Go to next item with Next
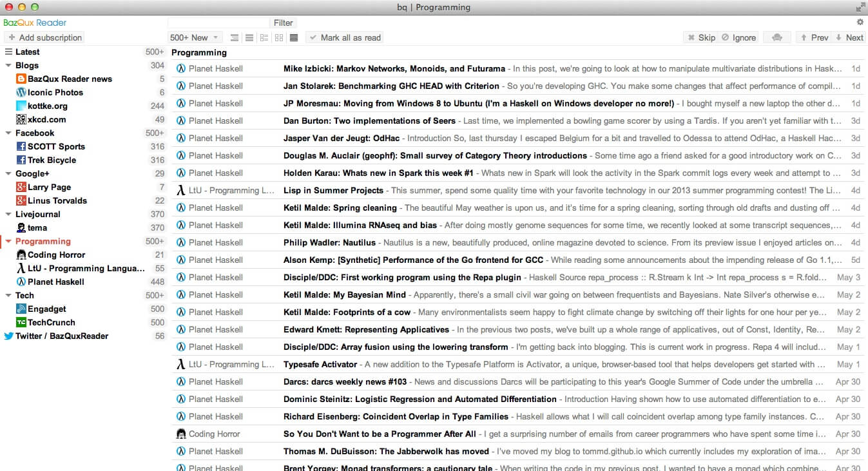The image size is (868, 471). (849, 37)
